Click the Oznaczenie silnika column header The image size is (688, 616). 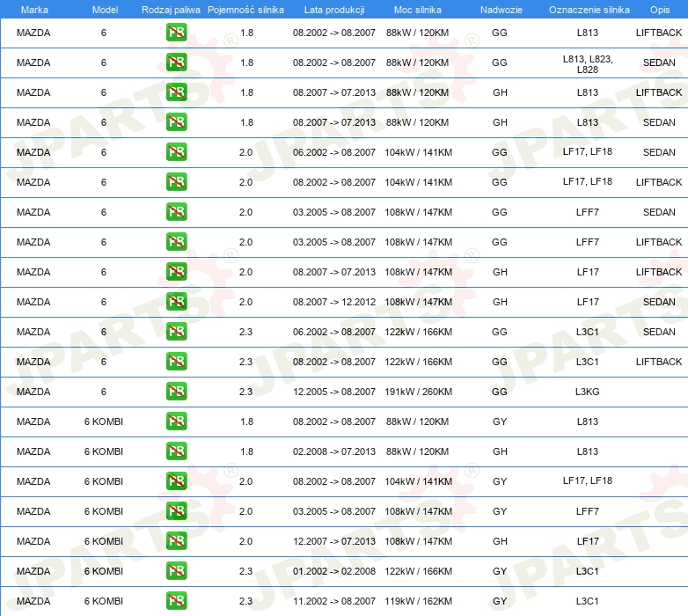[589, 10]
